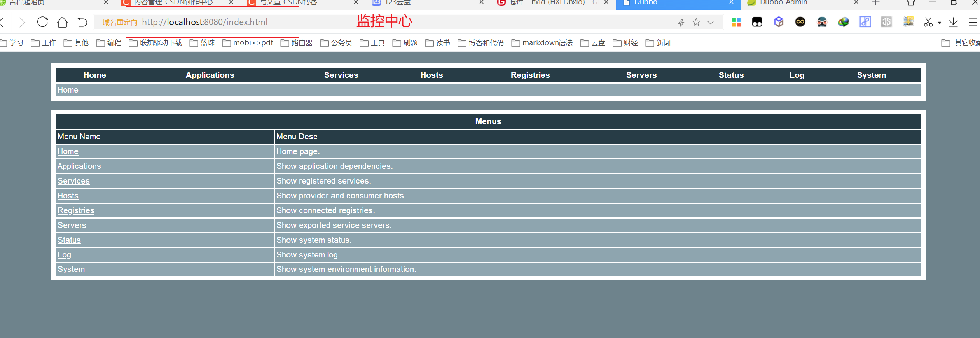Image resolution: width=980 pixels, height=338 pixels.
Task: Click the Home link in Menus table
Action: pyautogui.click(x=68, y=151)
